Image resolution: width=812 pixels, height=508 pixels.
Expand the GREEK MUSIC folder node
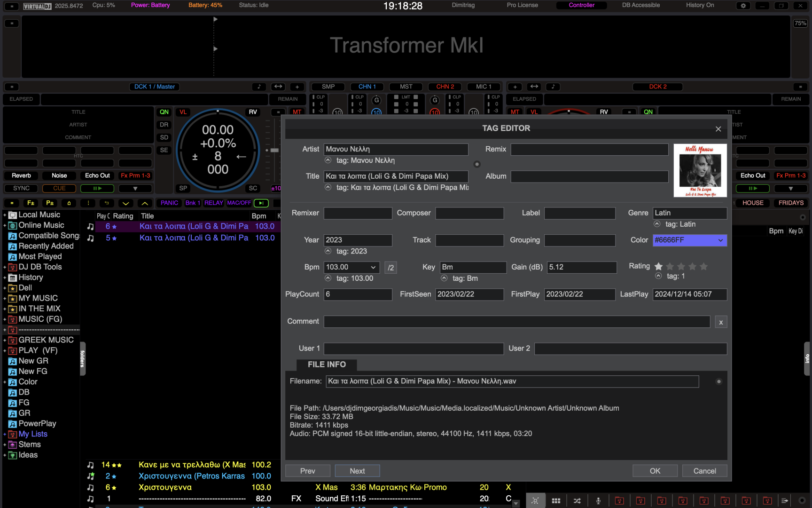pyautogui.click(x=5, y=340)
